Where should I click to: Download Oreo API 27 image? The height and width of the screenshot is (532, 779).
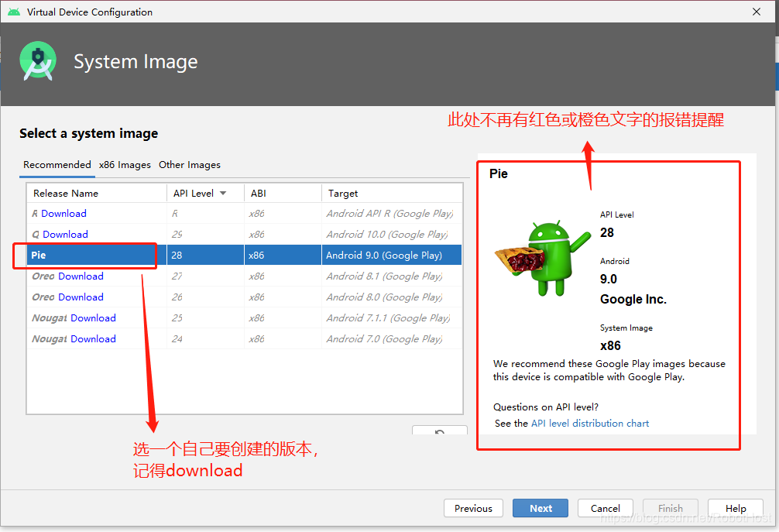point(81,276)
